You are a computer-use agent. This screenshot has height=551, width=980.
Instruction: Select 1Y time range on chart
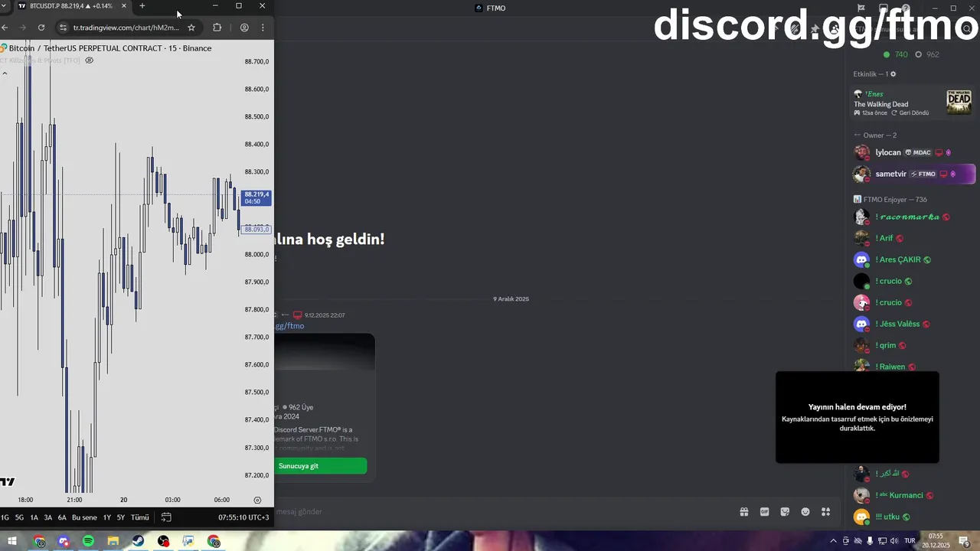[x=107, y=518]
